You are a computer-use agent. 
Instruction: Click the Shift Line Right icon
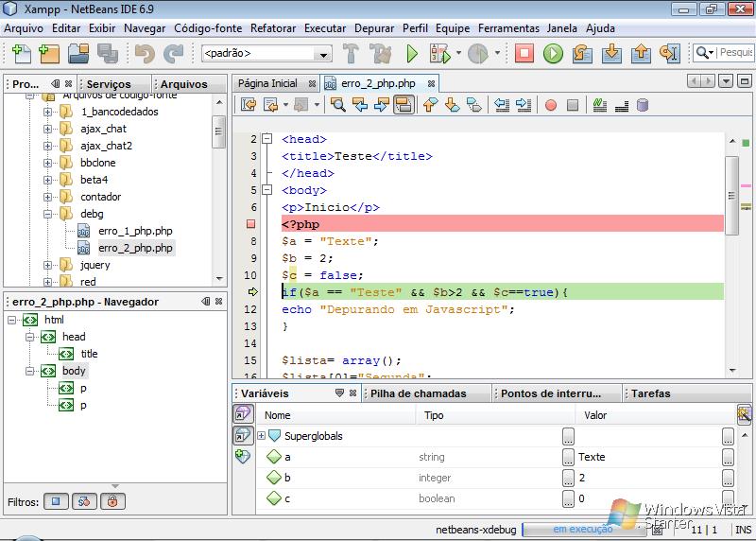click(x=524, y=105)
